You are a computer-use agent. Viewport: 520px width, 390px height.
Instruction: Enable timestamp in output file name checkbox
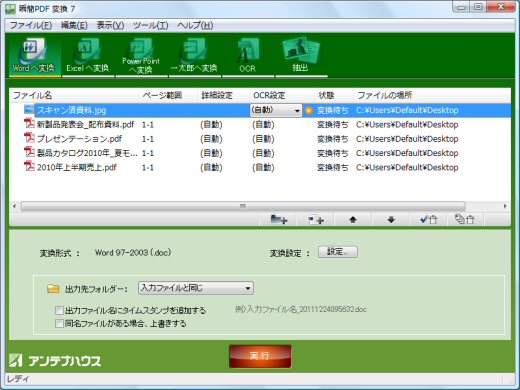tap(59, 310)
